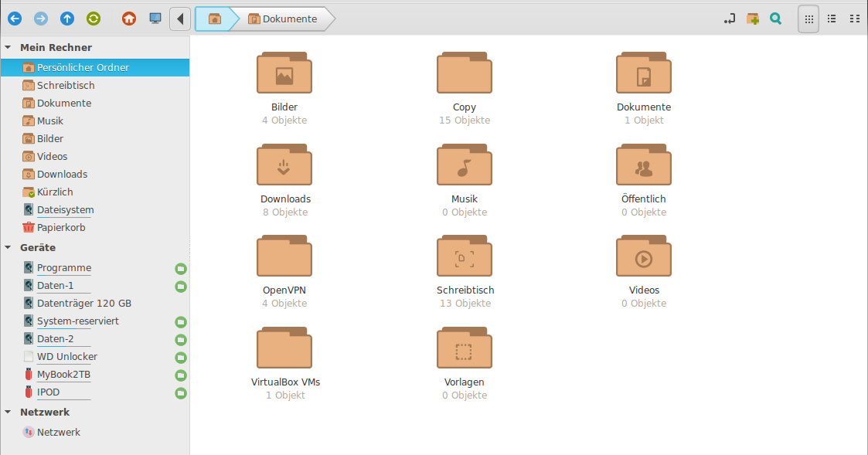Eject the System-reserviert volume
Image resolution: width=868 pixels, height=455 pixels.
[x=180, y=322]
